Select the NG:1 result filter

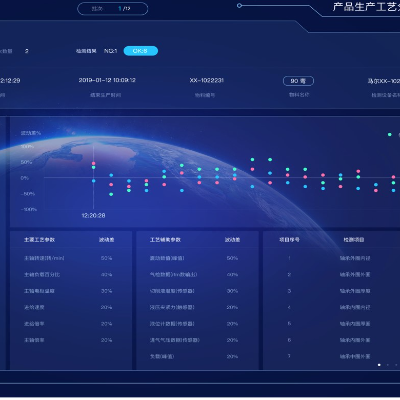111,51
